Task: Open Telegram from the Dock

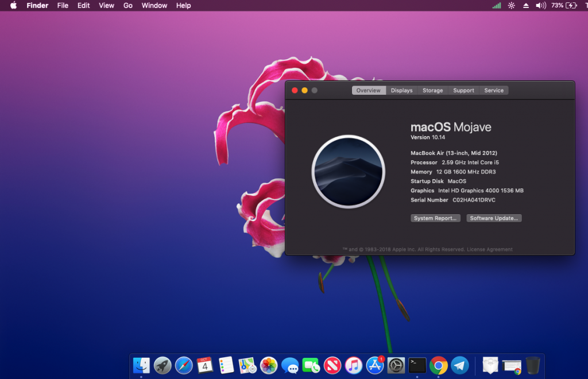Action: pos(458,365)
